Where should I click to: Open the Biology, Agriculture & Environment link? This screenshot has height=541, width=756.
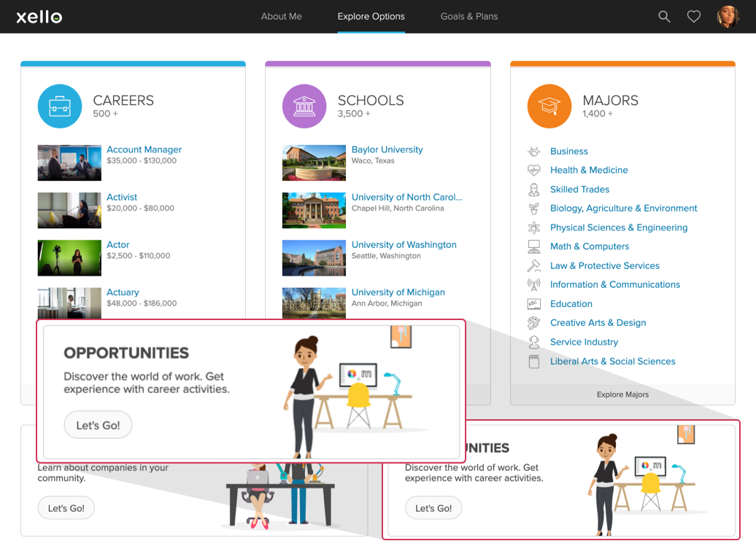point(623,208)
